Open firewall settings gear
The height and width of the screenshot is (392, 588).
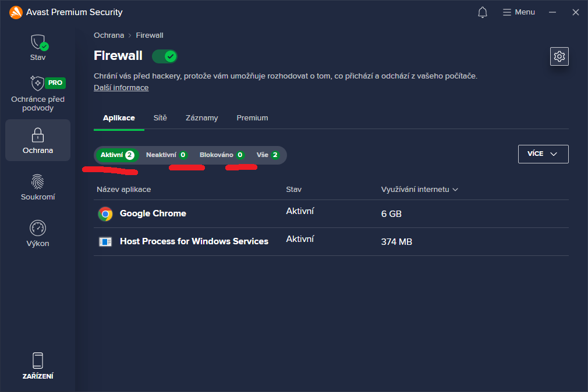coord(559,56)
